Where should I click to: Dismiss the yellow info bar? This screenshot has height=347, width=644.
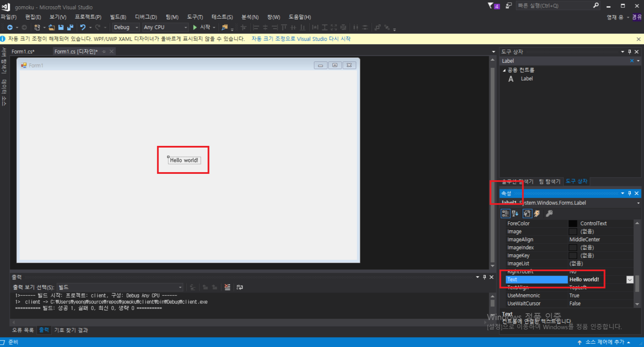[638, 39]
